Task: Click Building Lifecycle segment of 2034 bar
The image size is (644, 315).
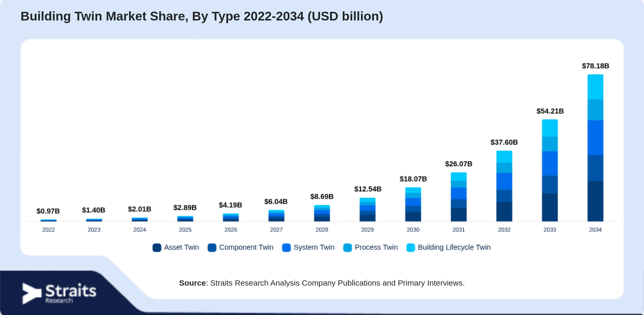Action: coord(595,87)
